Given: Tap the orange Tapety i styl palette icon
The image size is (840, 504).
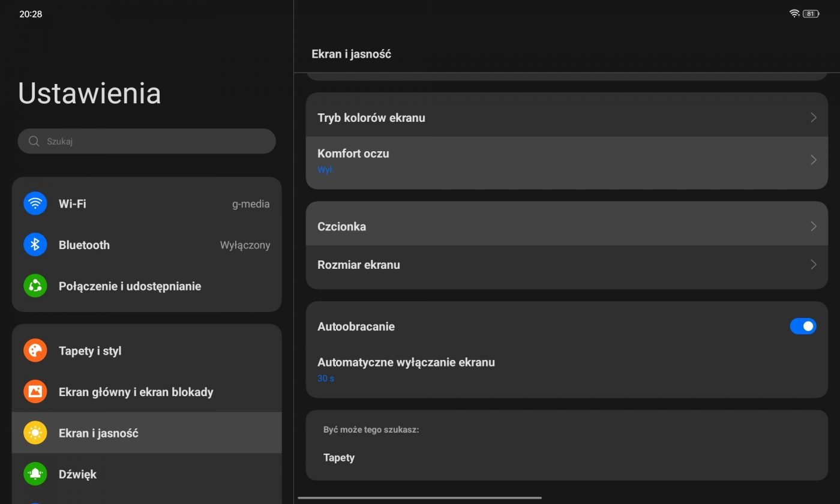Looking at the screenshot, I should click(x=35, y=350).
